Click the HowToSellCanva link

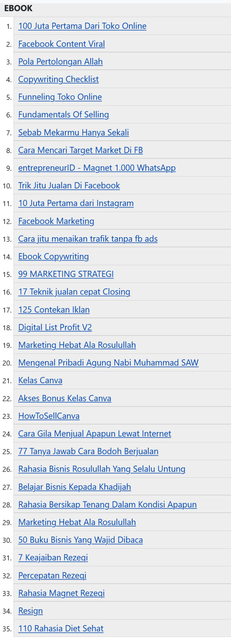(x=49, y=416)
